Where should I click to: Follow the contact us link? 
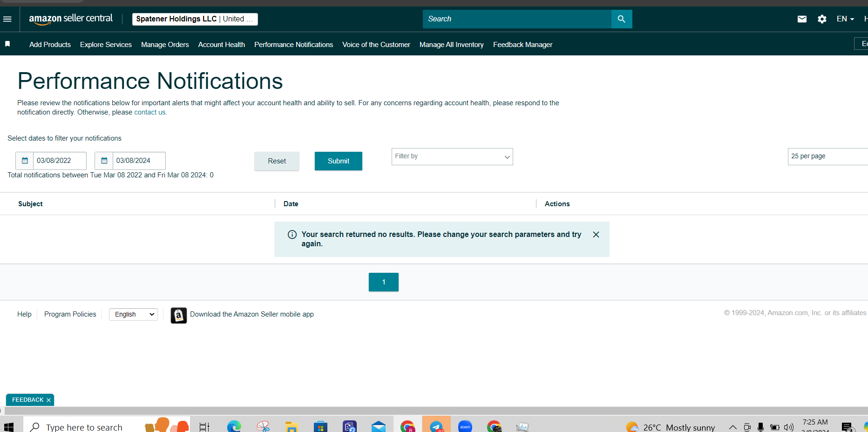click(150, 112)
